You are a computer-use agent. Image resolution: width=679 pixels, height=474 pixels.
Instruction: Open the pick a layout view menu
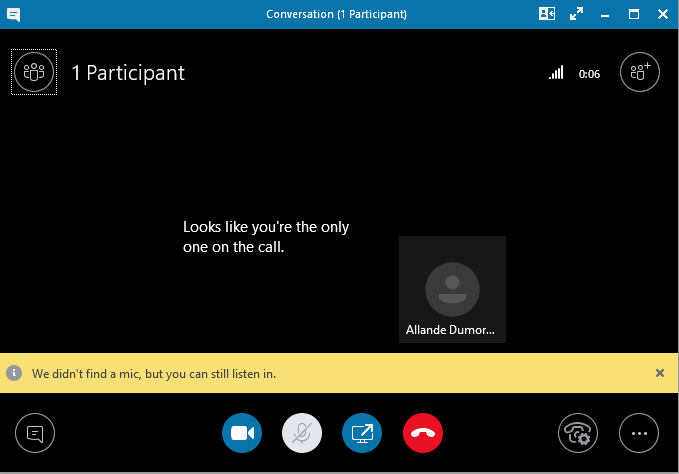(547, 14)
